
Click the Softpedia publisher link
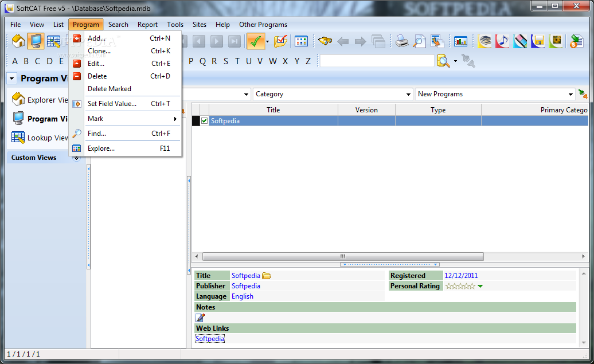coord(246,286)
